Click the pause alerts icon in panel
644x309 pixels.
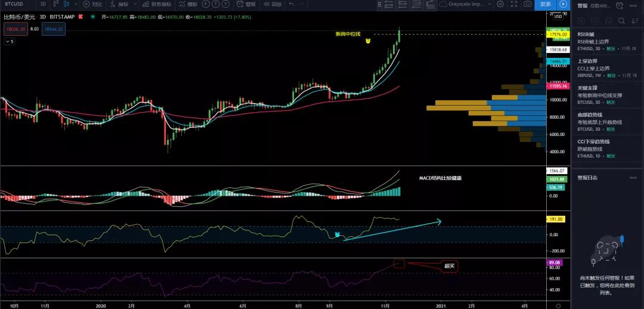(x=595, y=21)
